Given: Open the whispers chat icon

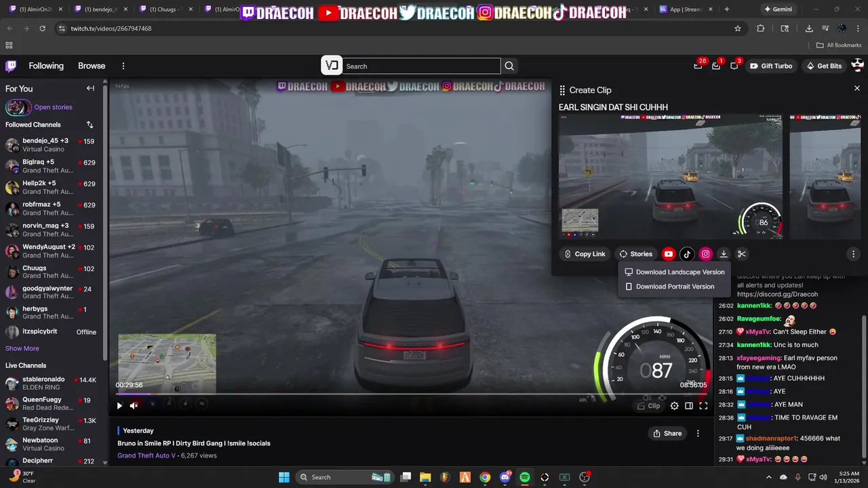Looking at the screenshot, I should (734, 66).
